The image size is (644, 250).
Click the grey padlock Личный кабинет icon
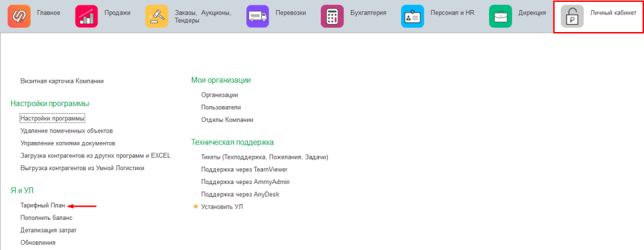[x=572, y=16]
